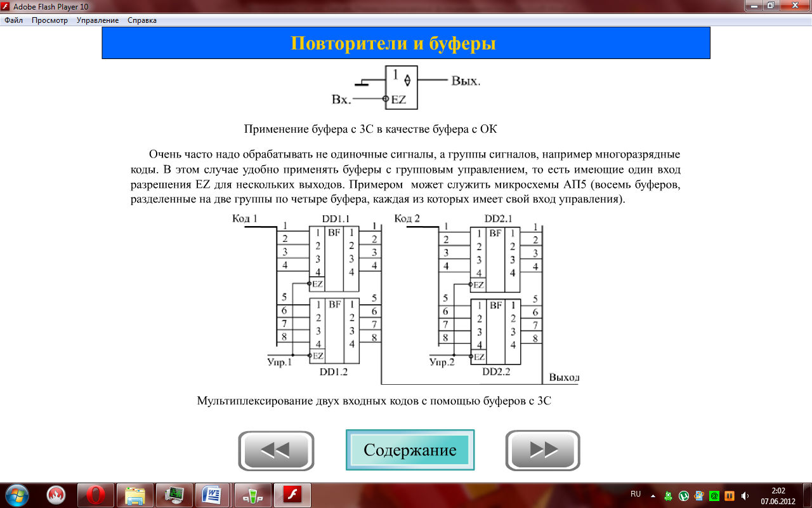
Task: Switch to Microsoft Word in taskbar
Action: (214, 495)
